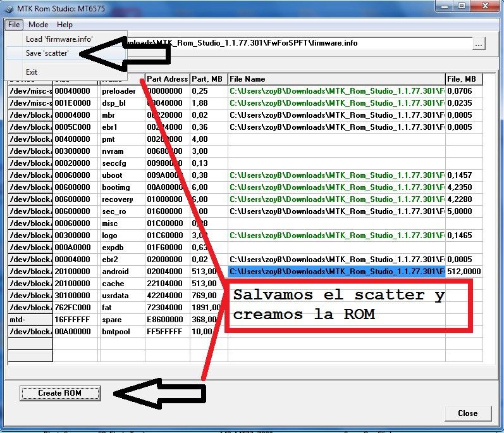Select the misc partition name cell
504x433 pixels.
(x=122, y=223)
